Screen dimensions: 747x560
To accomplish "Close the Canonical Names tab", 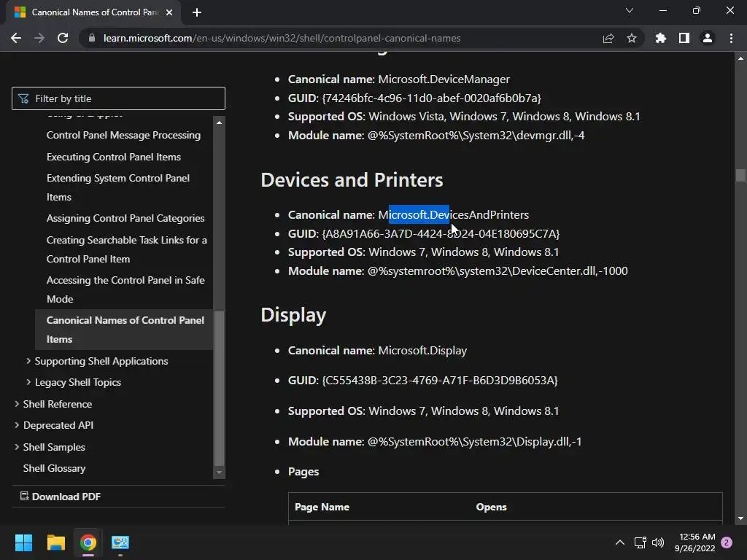I will [x=169, y=12].
